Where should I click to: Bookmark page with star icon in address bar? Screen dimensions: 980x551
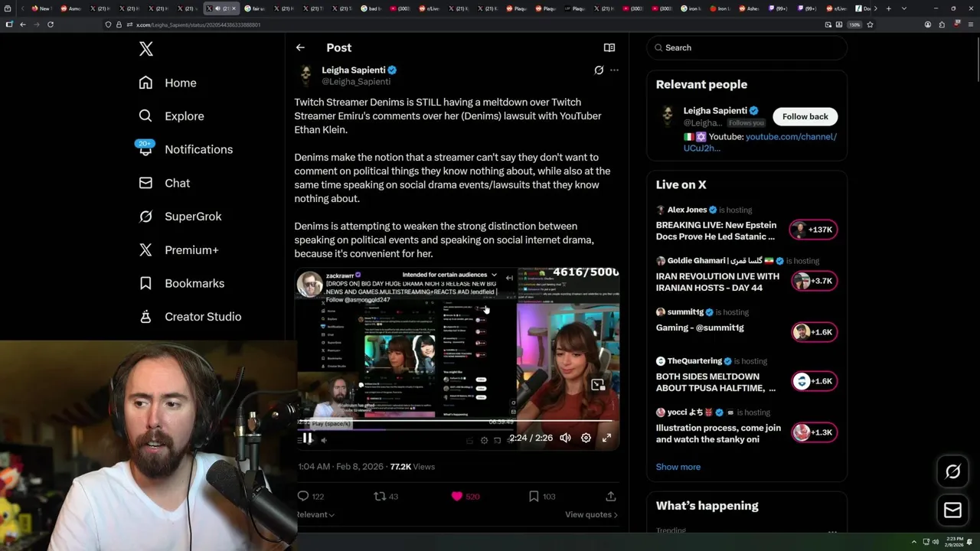pyautogui.click(x=870, y=24)
